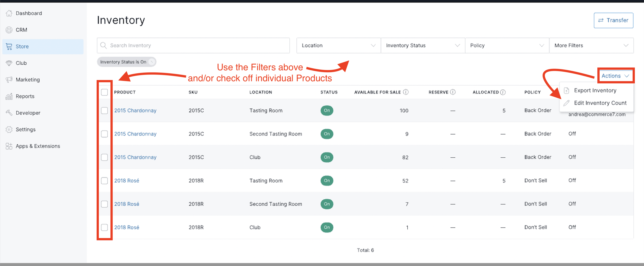Click the Club diamond icon
This screenshot has height=266, width=644.
(9, 63)
